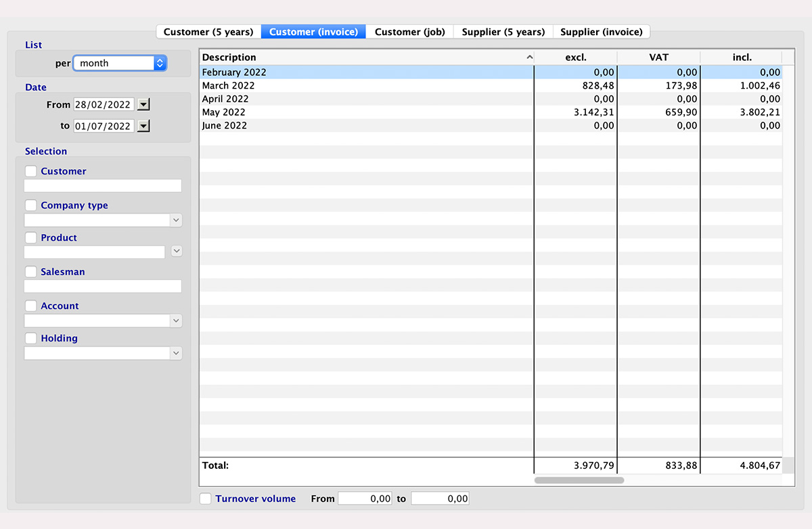Image resolution: width=812 pixels, height=529 pixels.
Task: Tick the Salesman checkbox
Action: pos(31,272)
